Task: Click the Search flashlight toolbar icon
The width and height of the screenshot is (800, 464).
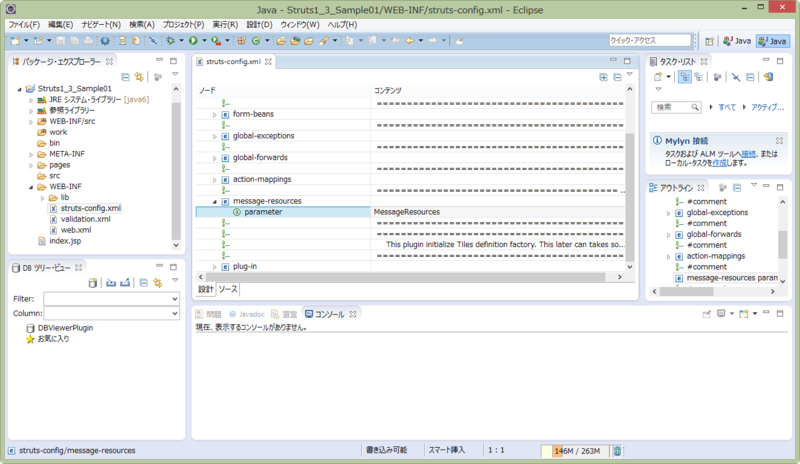Action: click(323, 41)
